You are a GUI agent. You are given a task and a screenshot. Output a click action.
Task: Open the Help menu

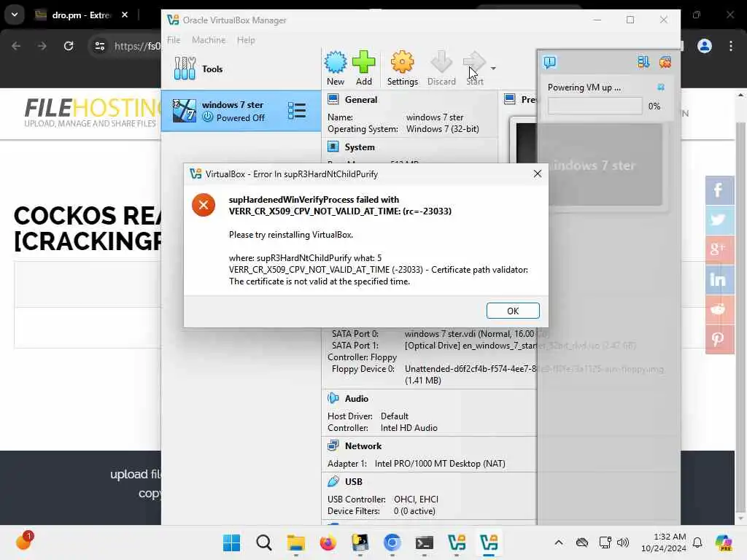(x=246, y=40)
